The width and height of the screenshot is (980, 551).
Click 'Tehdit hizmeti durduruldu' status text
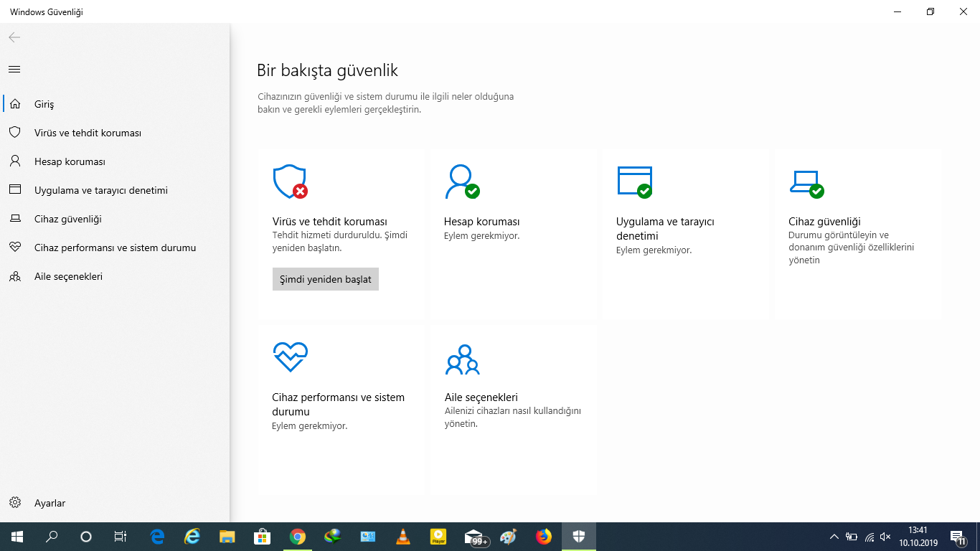pyautogui.click(x=327, y=235)
